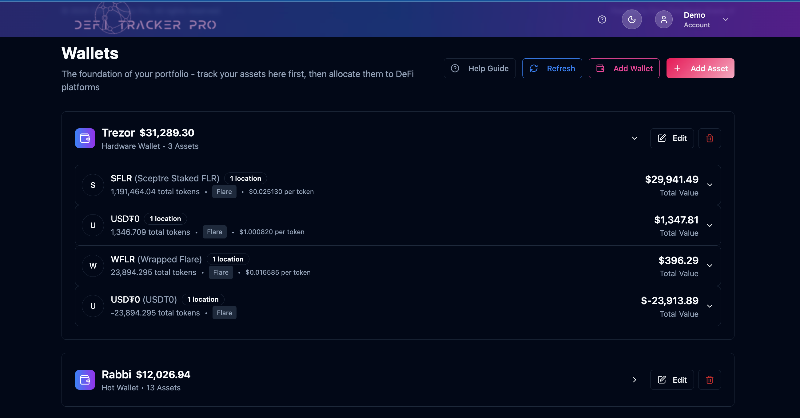The width and height of the screenshot is (800, 418).
Task: Expand the SFLR asset row chevron
Action: coord(710,185)
